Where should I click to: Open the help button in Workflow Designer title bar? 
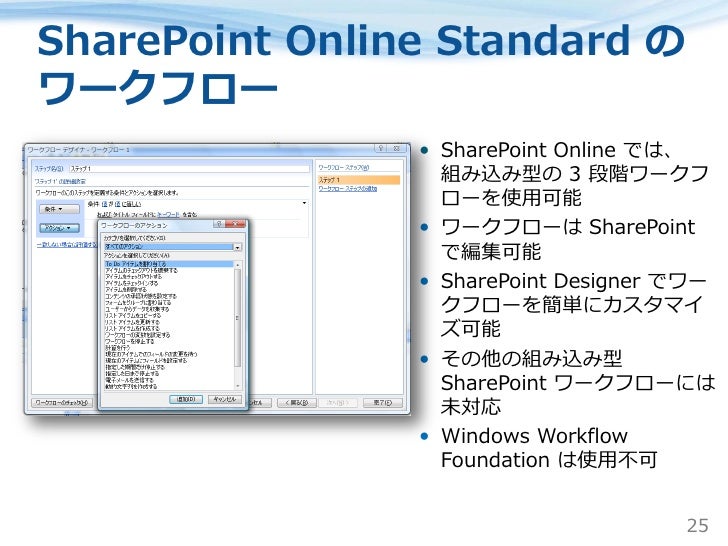coord(381,149)
